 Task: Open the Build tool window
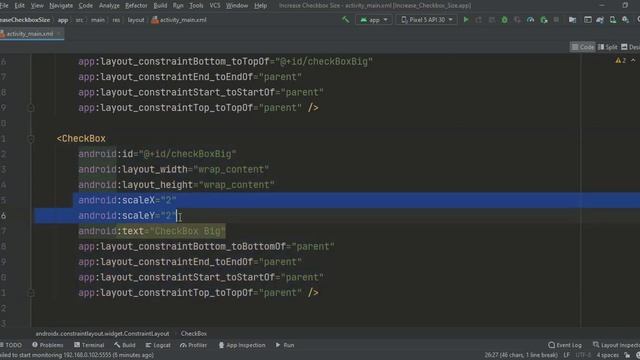pyautogui.click(x=125, y=345)
